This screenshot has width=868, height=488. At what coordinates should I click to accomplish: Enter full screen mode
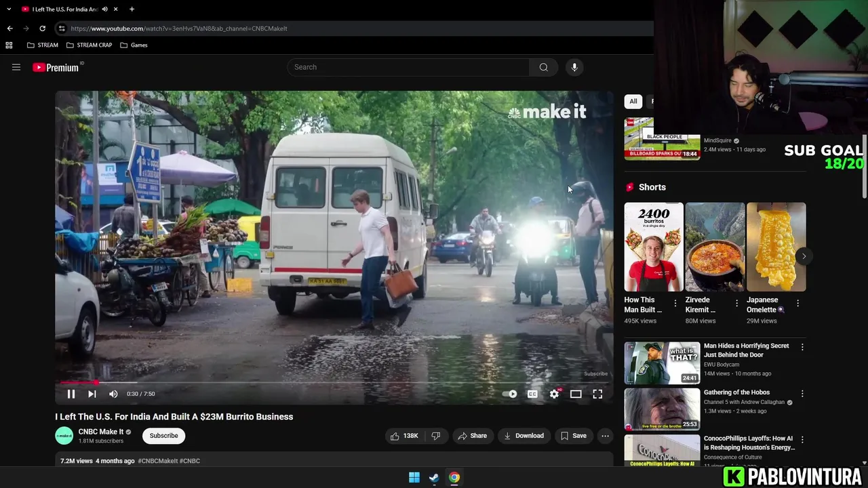[597, 394]
